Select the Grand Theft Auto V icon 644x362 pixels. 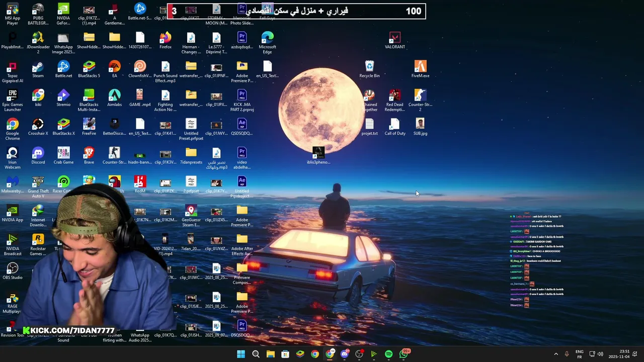(x=38, y=187)
